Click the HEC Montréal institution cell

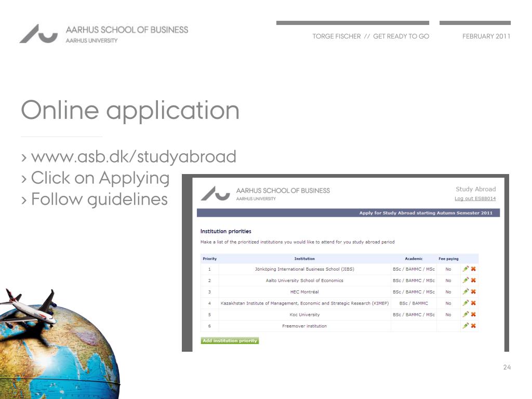click(x=304, y=292)
